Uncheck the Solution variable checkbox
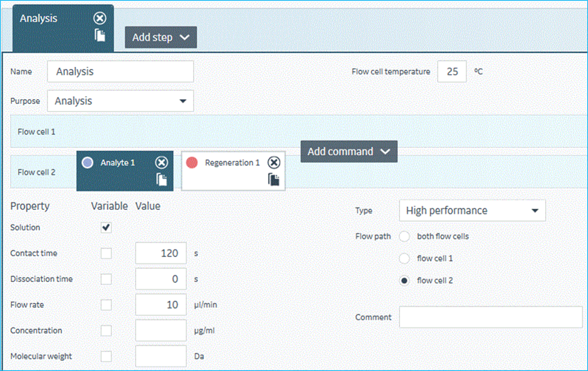 tap(106, 227)
